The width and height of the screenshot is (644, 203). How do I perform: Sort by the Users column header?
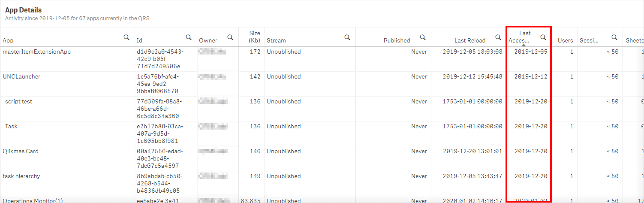click(565, 40)
